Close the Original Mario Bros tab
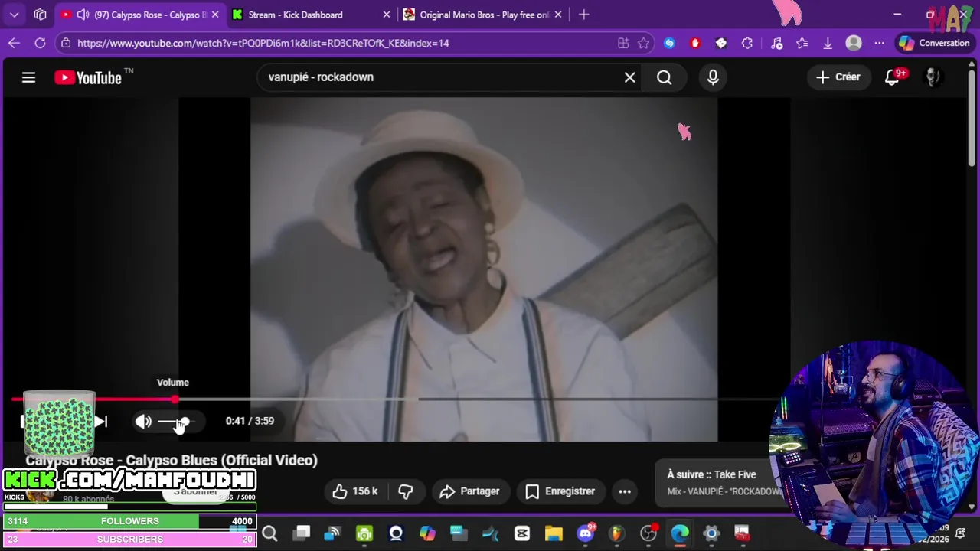This screenshot has width=980, height=551. pos(558,15)
